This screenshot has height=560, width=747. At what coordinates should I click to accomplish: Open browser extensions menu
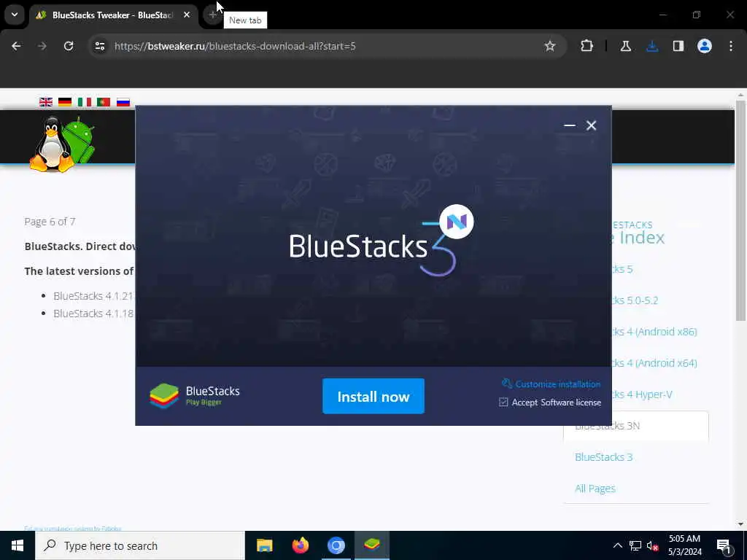click(x=587, y=46)
